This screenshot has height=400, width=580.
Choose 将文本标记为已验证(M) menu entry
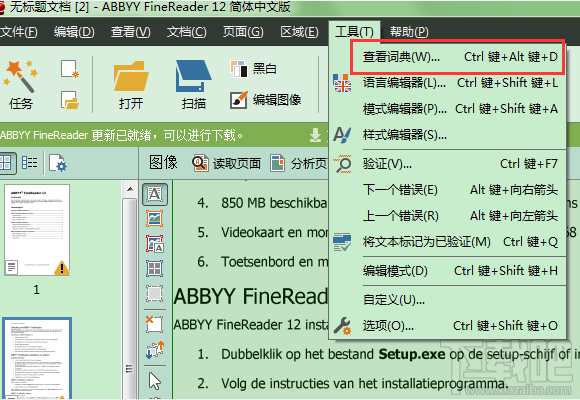tap(448, 242)
